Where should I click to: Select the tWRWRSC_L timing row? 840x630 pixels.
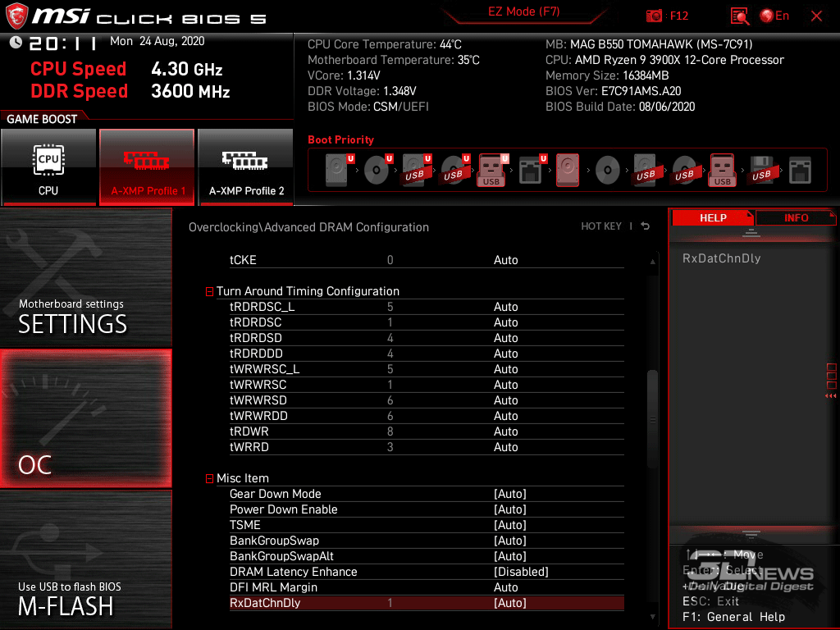click(x=427, y=369)
